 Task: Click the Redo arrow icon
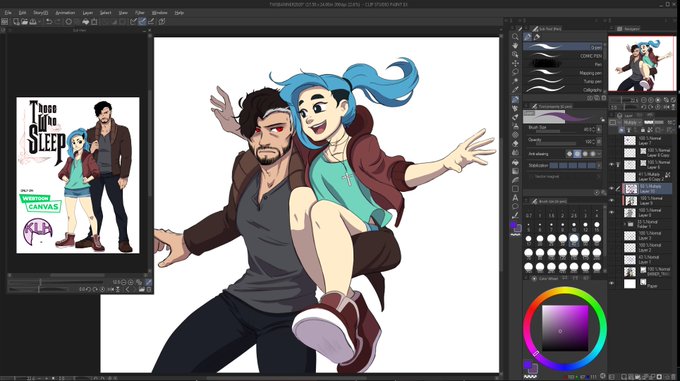click(x=57, y=21)
